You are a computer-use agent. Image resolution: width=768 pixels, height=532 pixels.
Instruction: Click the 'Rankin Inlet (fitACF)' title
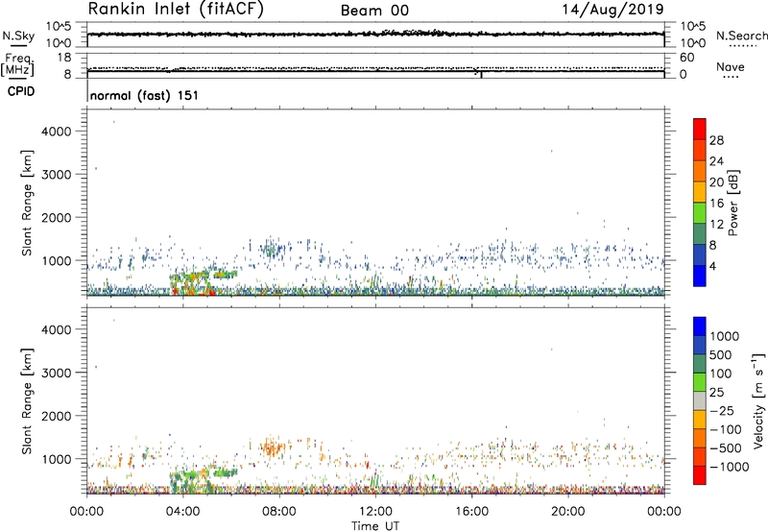tap(176, 10)
